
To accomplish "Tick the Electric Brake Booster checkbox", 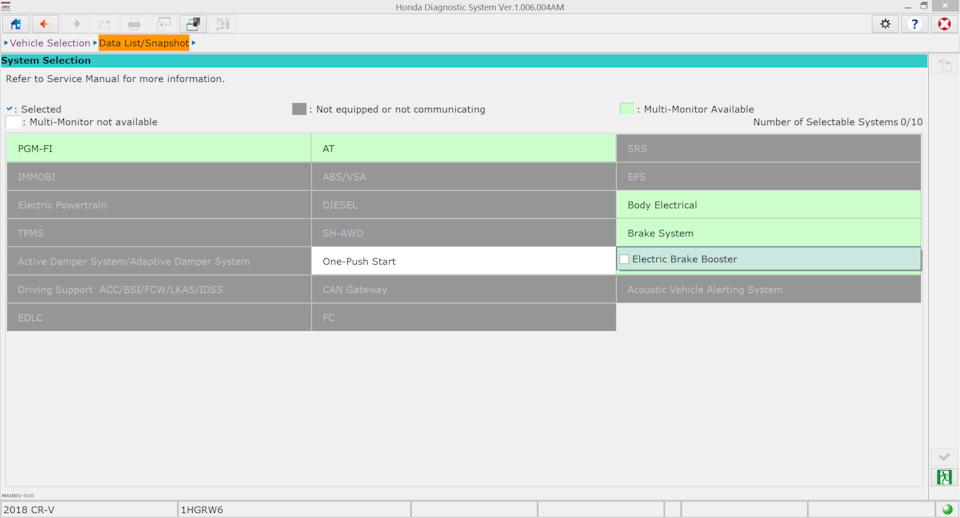I will 624,259.
